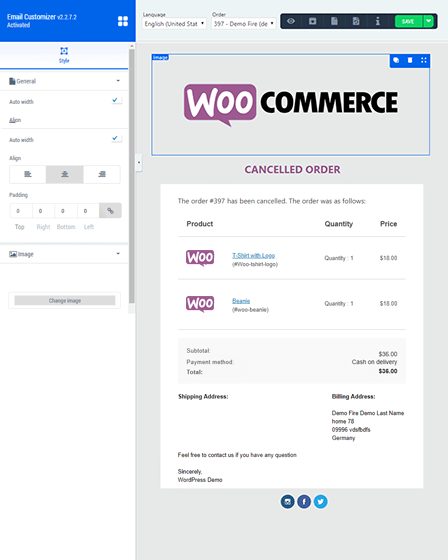Open Instagram social icon in email footer
Screen dimensions: 448x560
tap(288, 501)
